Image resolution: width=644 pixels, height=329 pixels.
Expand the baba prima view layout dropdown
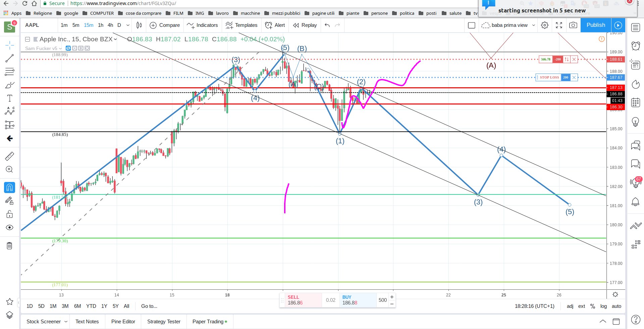(534, 25)
